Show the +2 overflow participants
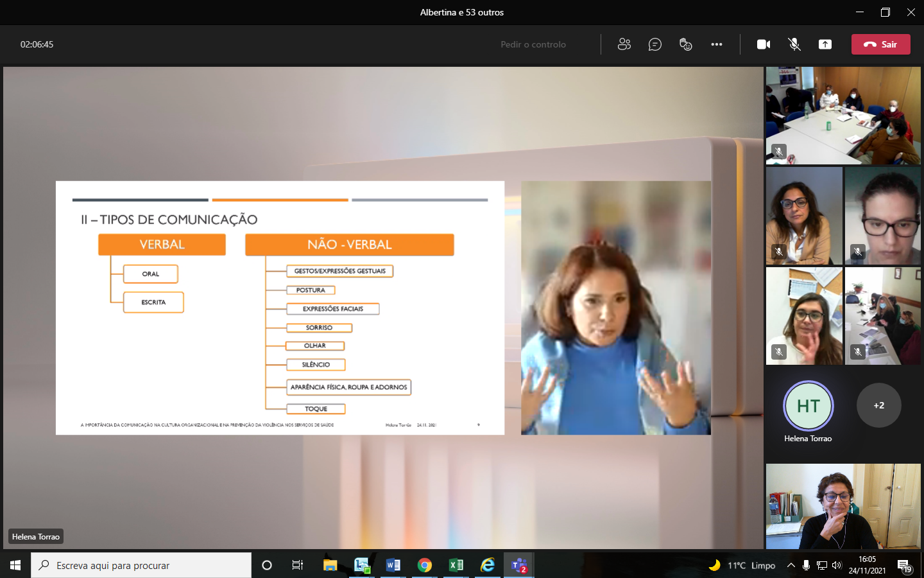This screenshot has height=578, width=924. tap(879, 405)
